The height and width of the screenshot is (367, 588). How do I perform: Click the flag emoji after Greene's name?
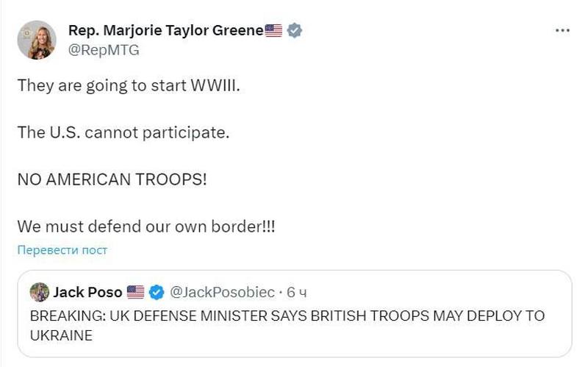pos(274,30)
